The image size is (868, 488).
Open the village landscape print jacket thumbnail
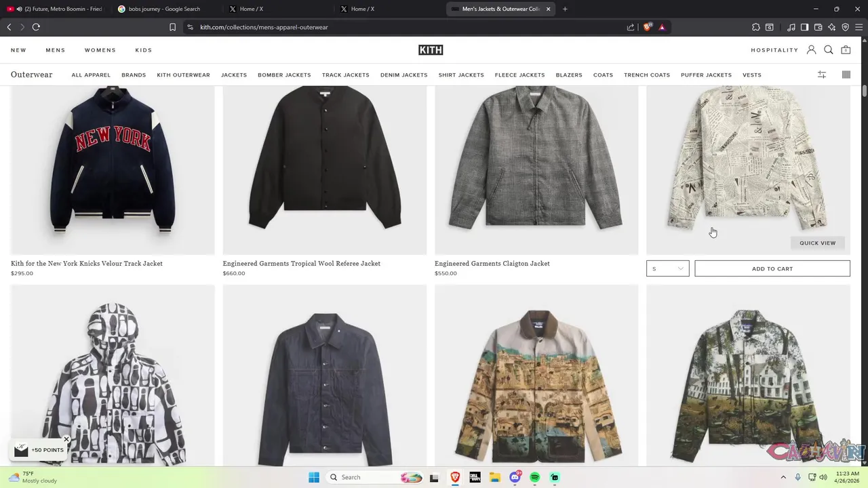pyautogui.click(x=536, y=376)
